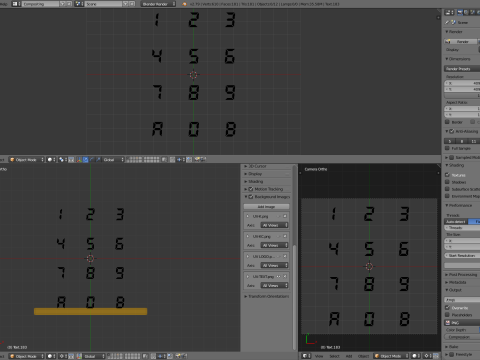This screenshot has height=360, width=480.
Task: Open Axis dropdown for UI LOGO image
Action: click(x=274, y=265)
